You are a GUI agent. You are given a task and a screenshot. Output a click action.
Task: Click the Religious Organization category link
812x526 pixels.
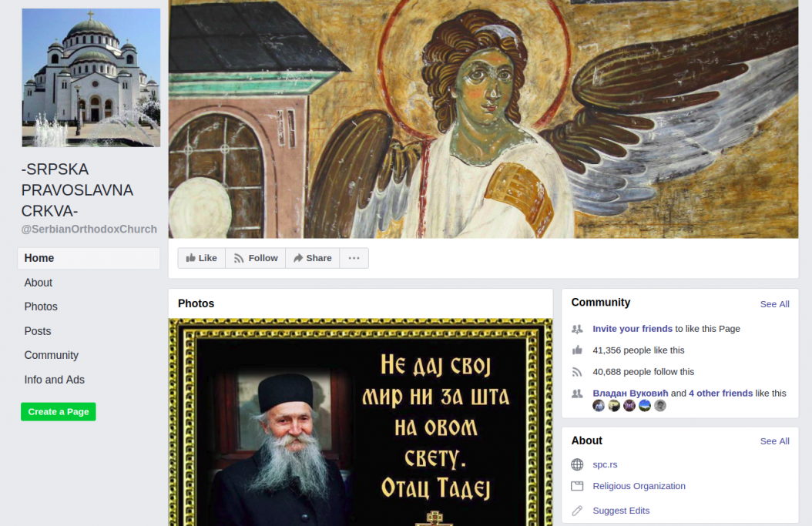coord(639,486)
